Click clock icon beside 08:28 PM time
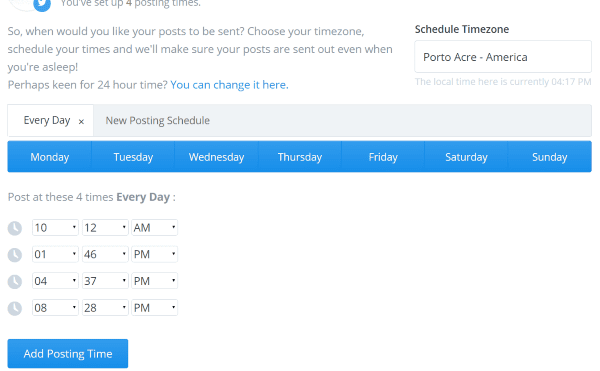The height and width of the screenshot is (371, 600). (x=15, y=308)
